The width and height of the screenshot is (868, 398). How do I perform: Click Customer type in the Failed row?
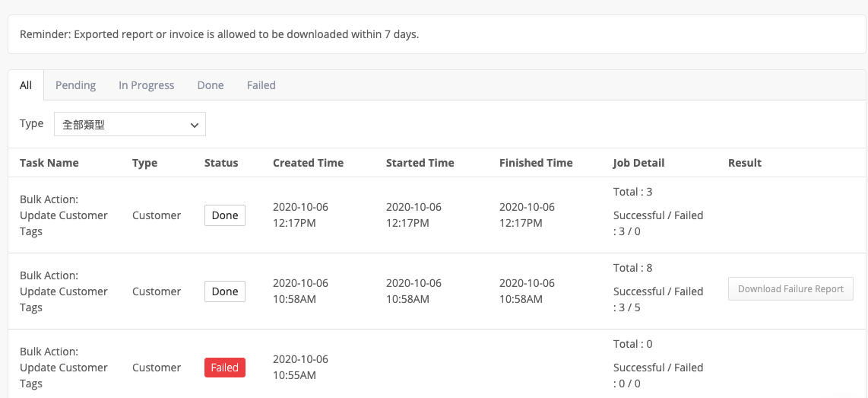tap(156, 368)
